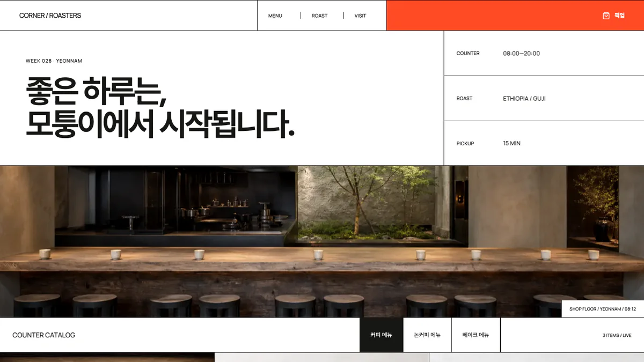The image size is (644, 362).
Task: Click the 15 MIN pickup value
Action: pos(511,144)
